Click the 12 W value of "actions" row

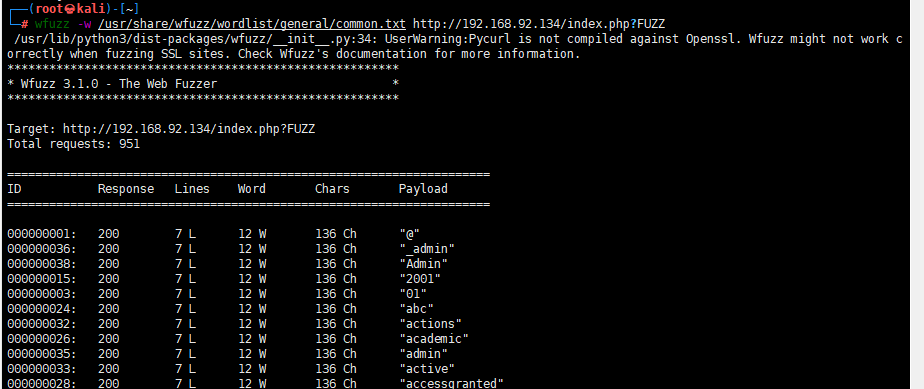pyautogui.click(x=252, y=324)
